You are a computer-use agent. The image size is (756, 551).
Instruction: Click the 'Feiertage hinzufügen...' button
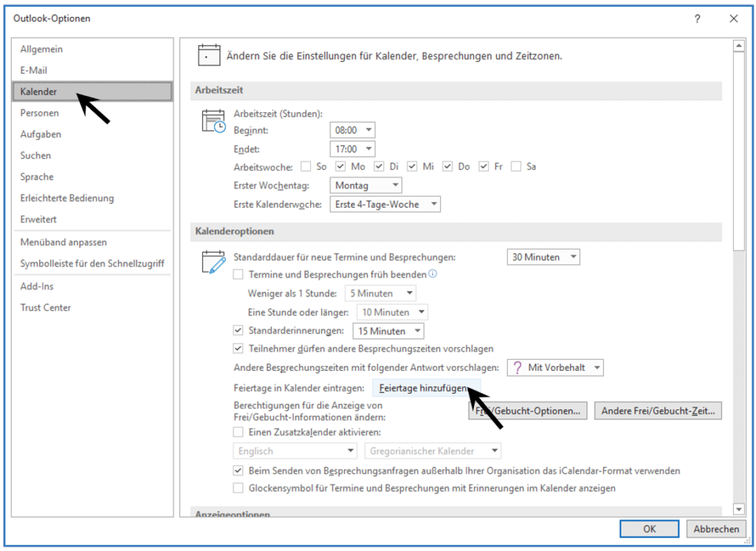tap(426, 388)
